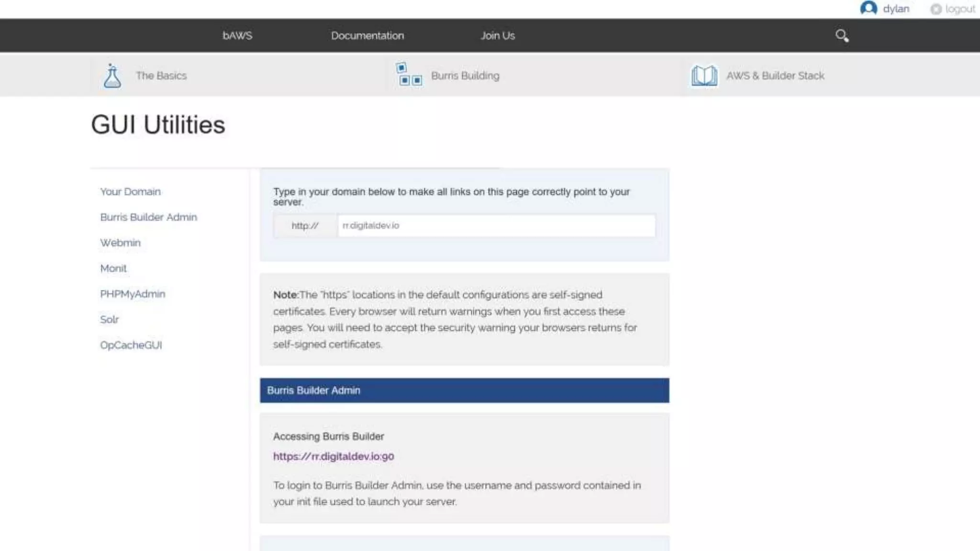
Task: Click the AWS & Builder Stack book icon
Action: tap(704, 76)
